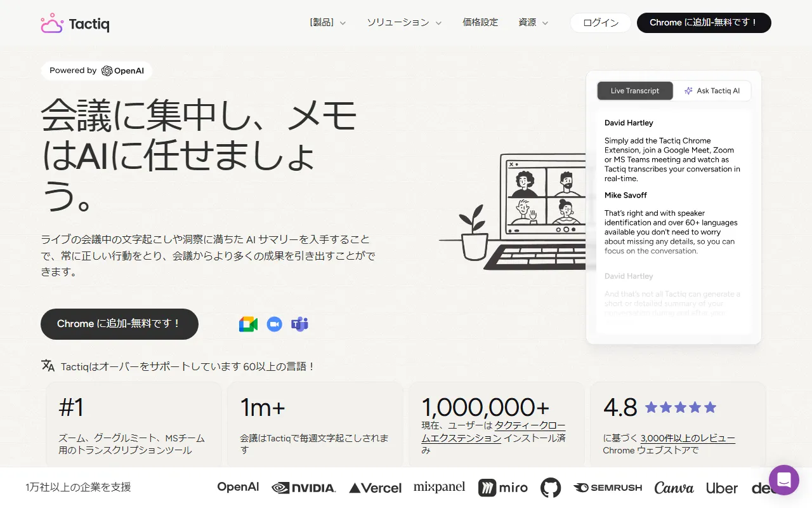Click the Tactiq cloud logo icon
This screenshot has width=812, height=508.
pos(51,23)
